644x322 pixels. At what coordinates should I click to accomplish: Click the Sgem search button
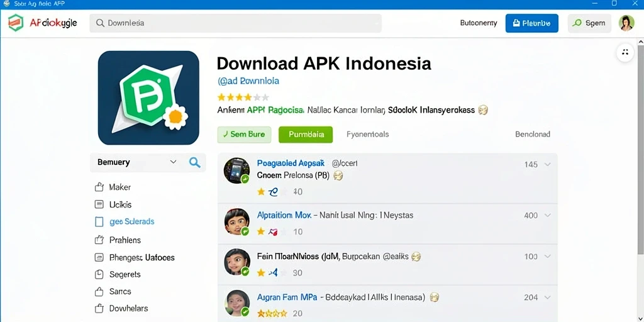pos(589,23)
